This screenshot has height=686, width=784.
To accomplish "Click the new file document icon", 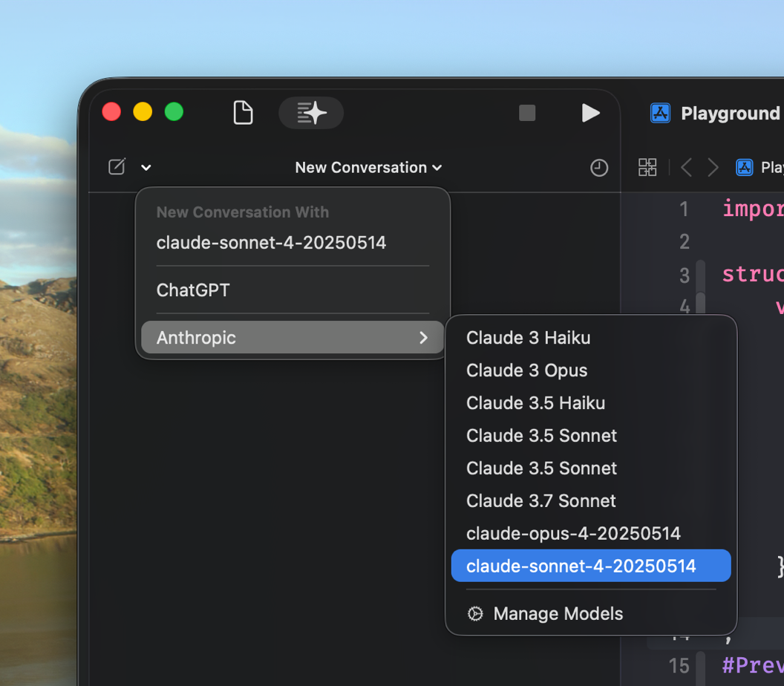I will click(x=243, y=113).
